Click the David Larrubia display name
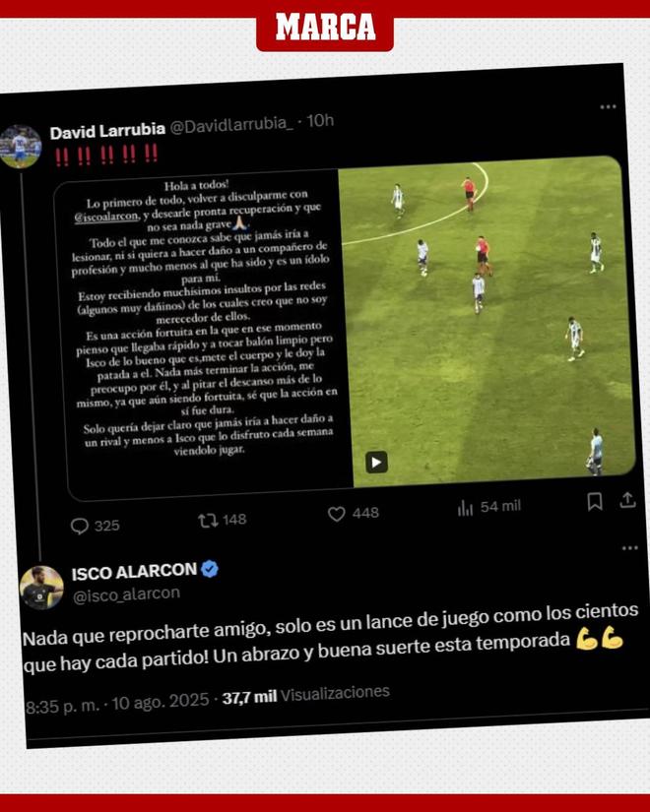Screen dimensions: 650x812 point(107,131)
